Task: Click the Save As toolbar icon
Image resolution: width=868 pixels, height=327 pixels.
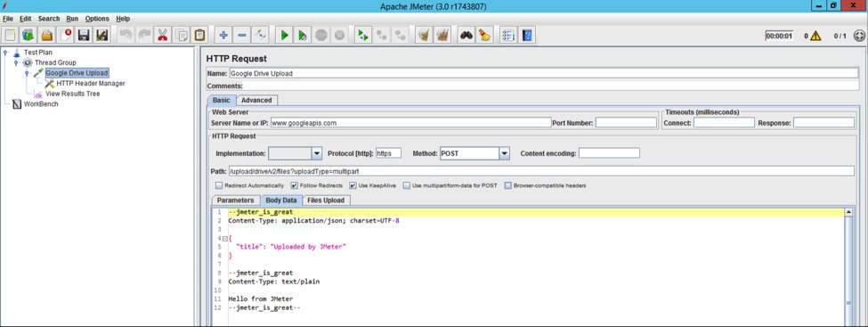Action: coord(101,36)
